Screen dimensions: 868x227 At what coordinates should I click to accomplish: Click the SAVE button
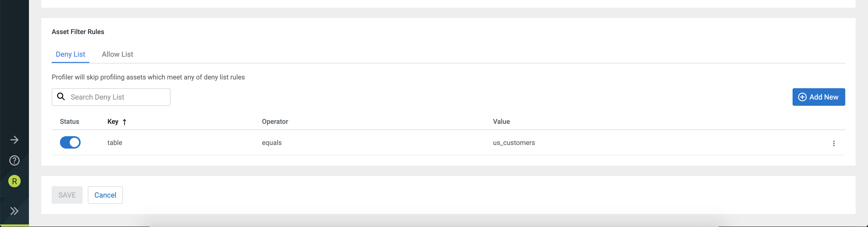pyautogui.click(x=67, y=195)
